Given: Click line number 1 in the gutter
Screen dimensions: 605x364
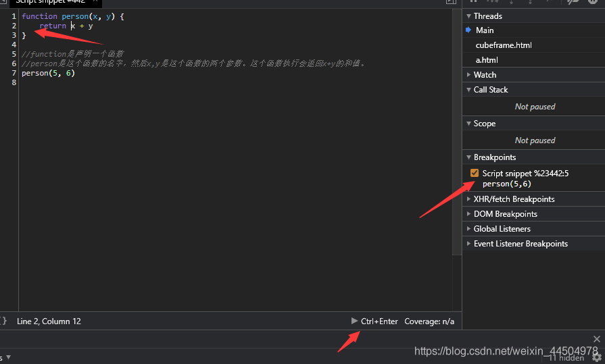Looking at the screenshot, I should [14, 16].
